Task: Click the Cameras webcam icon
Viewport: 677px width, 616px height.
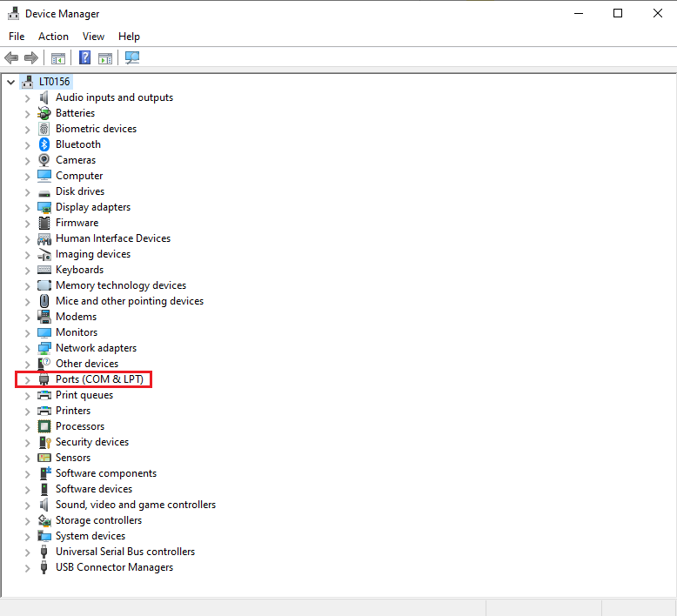Action: 44,160
